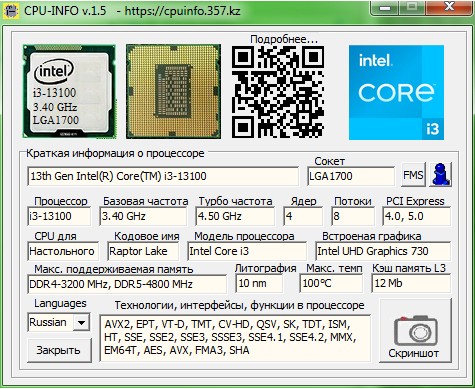Expand the Languages dropdown arrow
475x389 pixels.
point(81,322)
